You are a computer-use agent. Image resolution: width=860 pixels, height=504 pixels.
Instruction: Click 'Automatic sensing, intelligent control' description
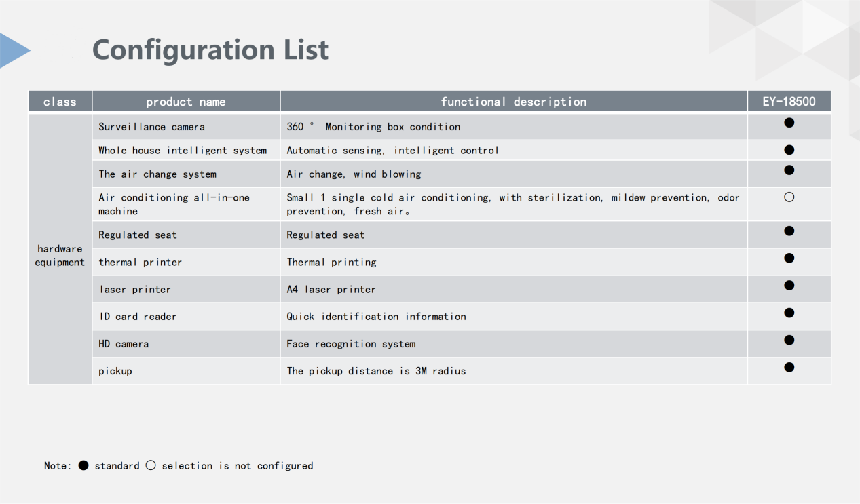[392, 151]
